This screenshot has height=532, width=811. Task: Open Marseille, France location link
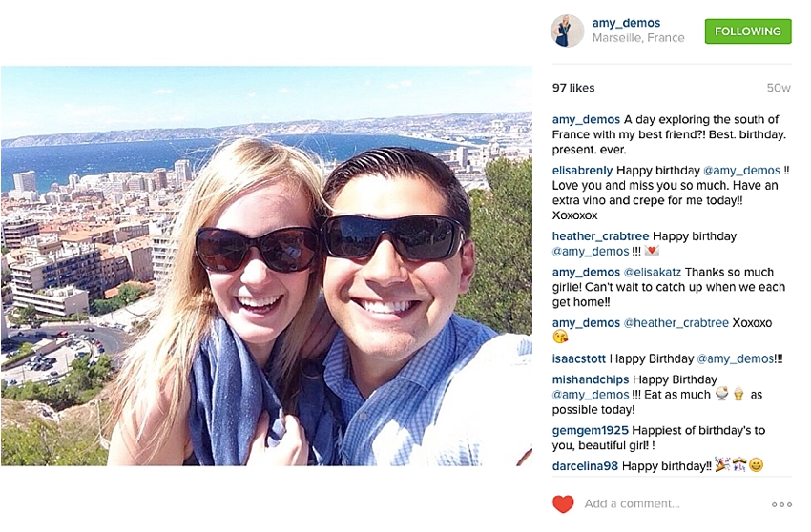click(638, 38)
